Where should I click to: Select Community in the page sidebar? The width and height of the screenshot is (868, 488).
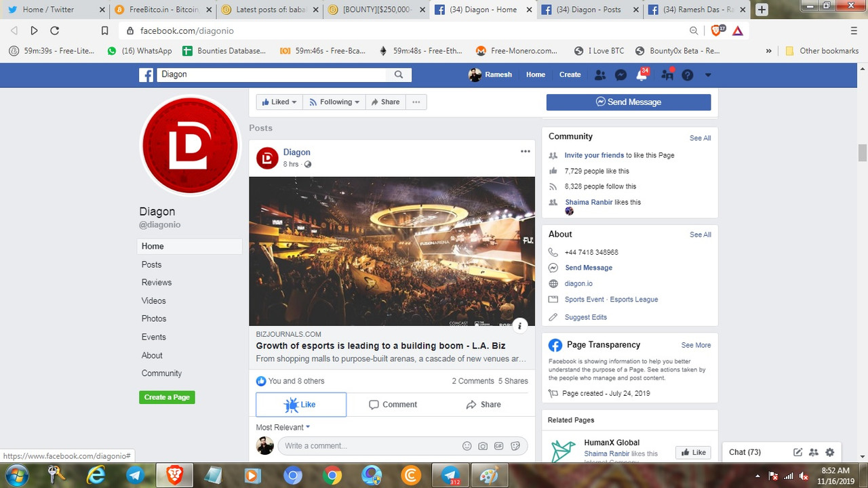tap(161, 373)
